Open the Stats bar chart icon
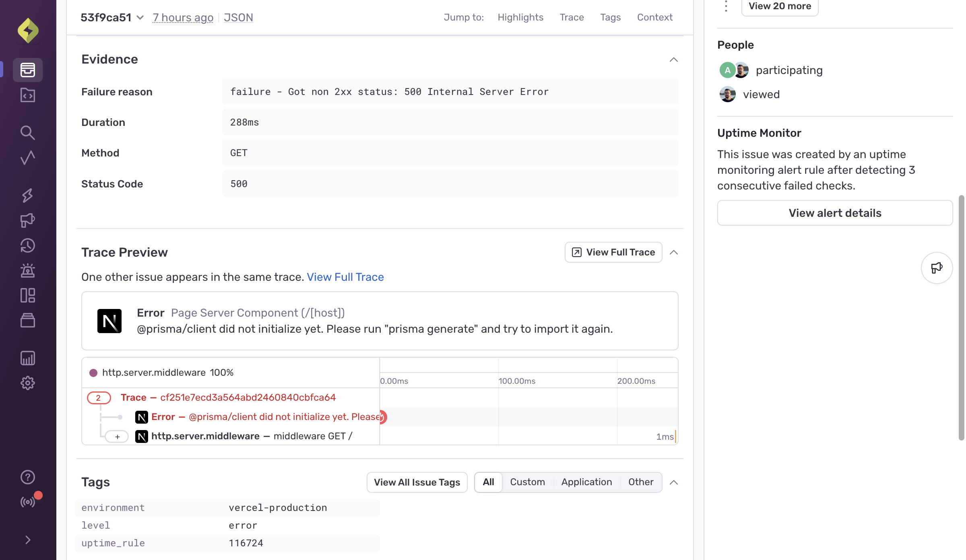Viewport: 966px width, 560px height. click(28, 358)
